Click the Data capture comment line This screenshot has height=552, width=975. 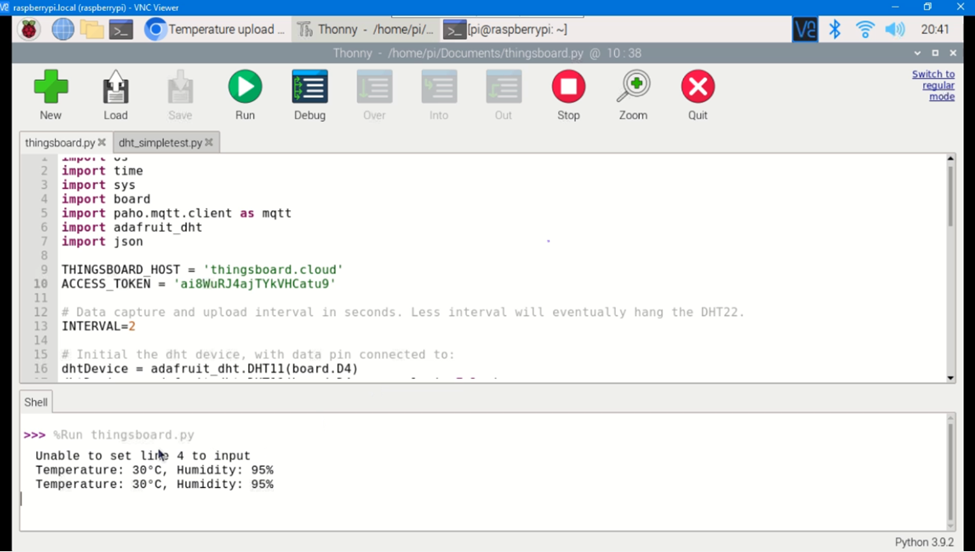click(403, 312)
